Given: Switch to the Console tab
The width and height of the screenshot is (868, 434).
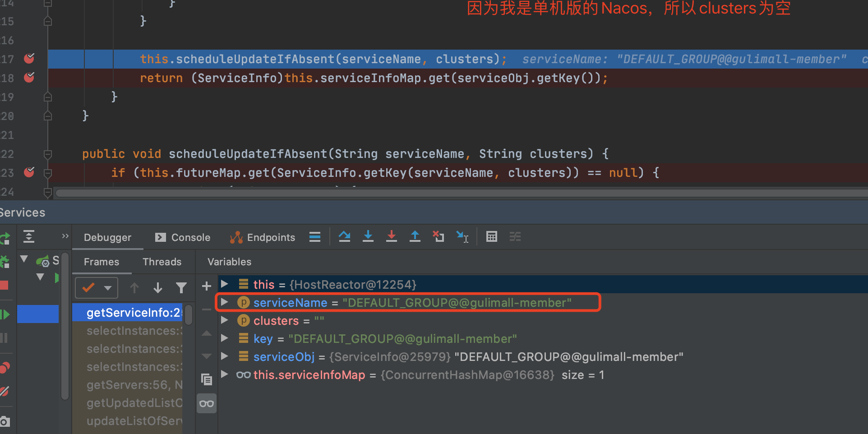Looking at the screenshot, I should click(183, 237).
